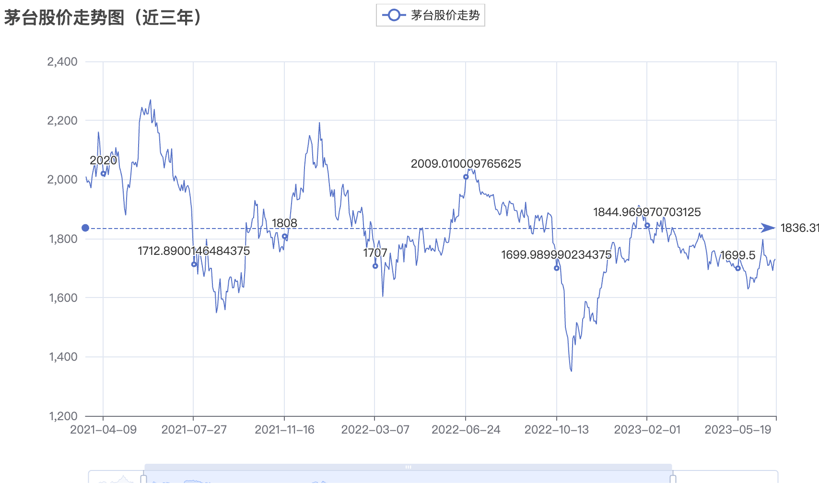Click the data zoom right handle

coord(673,479)
